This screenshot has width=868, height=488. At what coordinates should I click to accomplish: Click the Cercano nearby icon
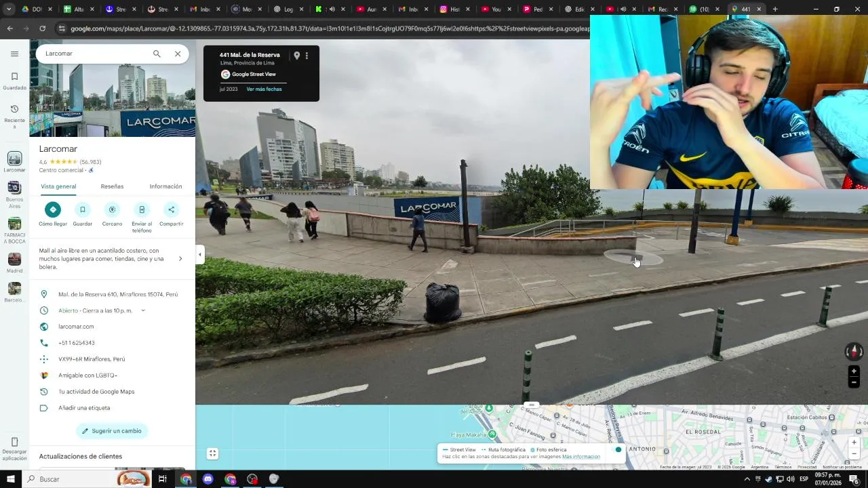(x=112, y=209)
